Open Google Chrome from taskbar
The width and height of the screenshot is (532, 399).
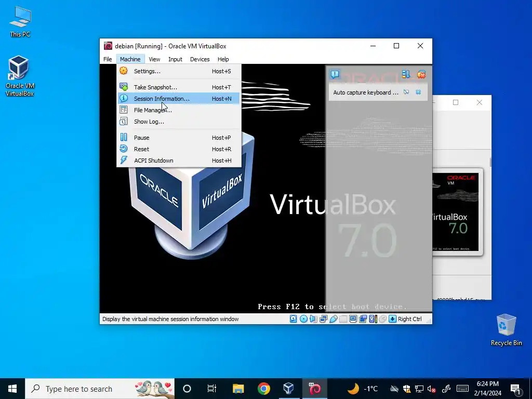[x=263, y=389]
